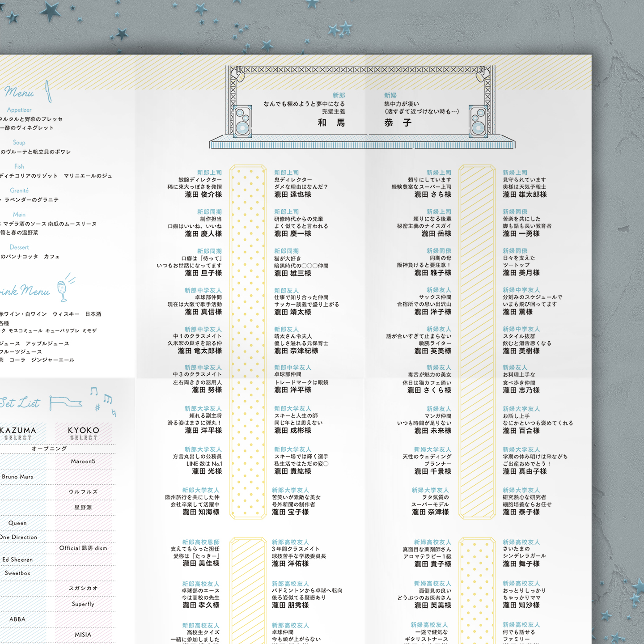Click guest name 瀧田 奈津紀様
644x644 pixels.
click(297, 351)
